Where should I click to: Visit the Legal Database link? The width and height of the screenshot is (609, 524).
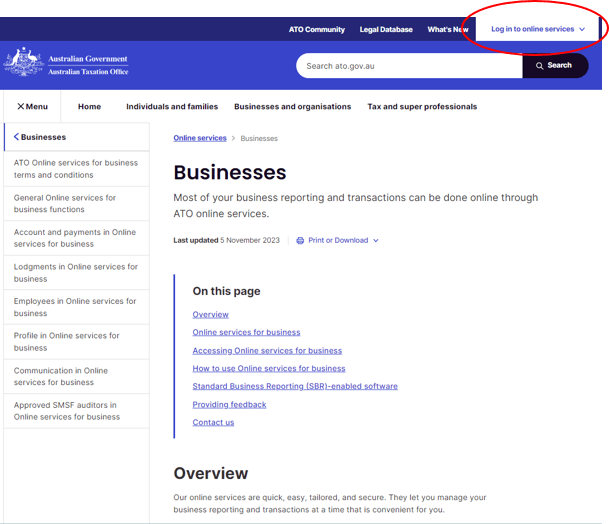point(386,30)
